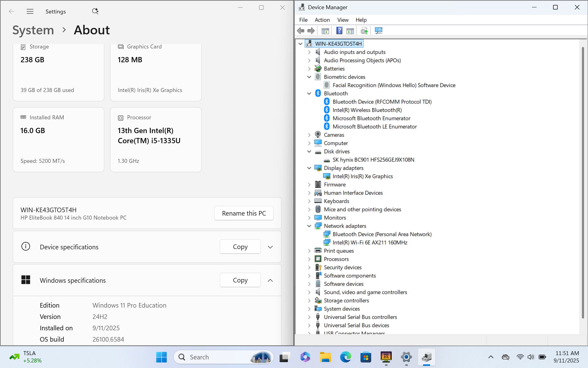Open Copilot icon on taskbar

coord(305,357)
